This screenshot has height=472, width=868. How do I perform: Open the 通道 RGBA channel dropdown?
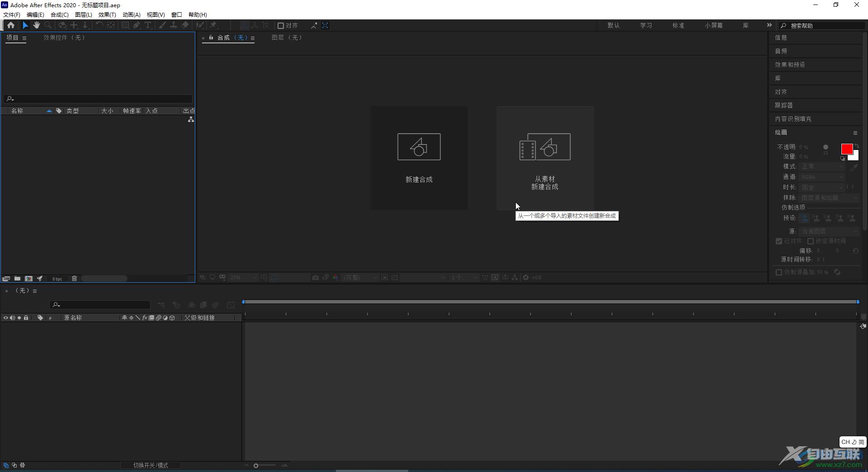[821, 177]
